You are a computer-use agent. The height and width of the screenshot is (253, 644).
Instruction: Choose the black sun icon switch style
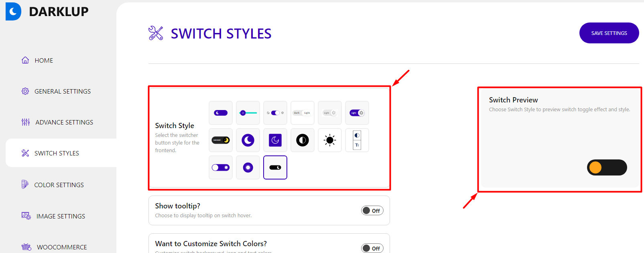(330, 140)
